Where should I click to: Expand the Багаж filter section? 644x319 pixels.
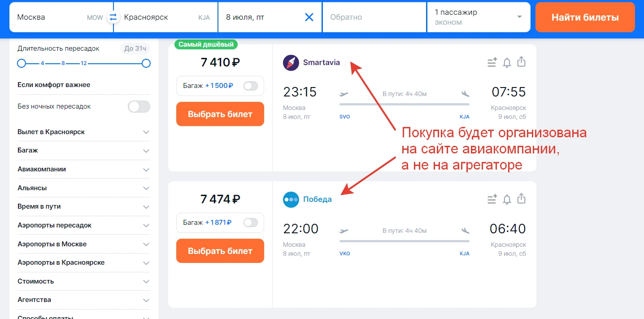tap(146, 151)
